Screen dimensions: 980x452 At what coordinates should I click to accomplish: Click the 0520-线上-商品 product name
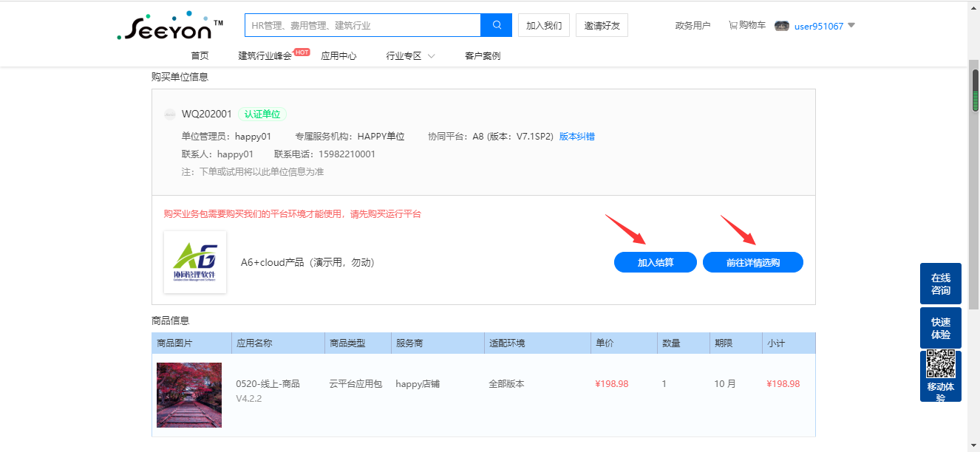coord(268,384)
